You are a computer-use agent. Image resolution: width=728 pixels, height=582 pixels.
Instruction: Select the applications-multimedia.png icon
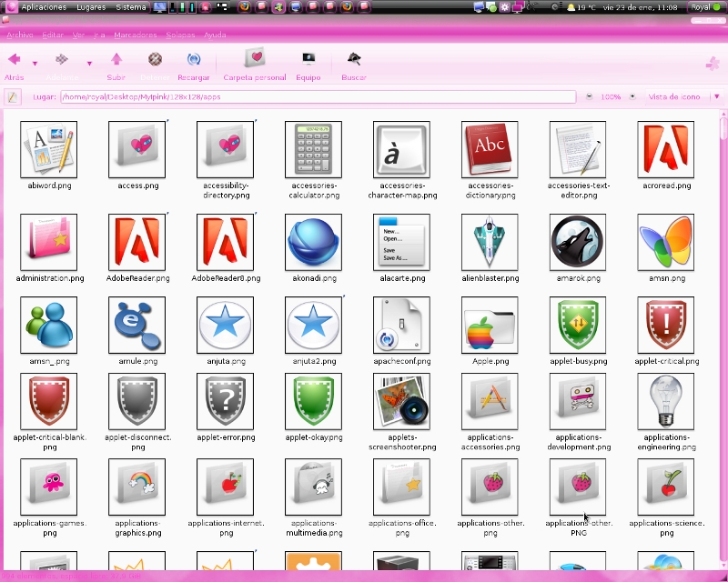click(x=313, y=487)
